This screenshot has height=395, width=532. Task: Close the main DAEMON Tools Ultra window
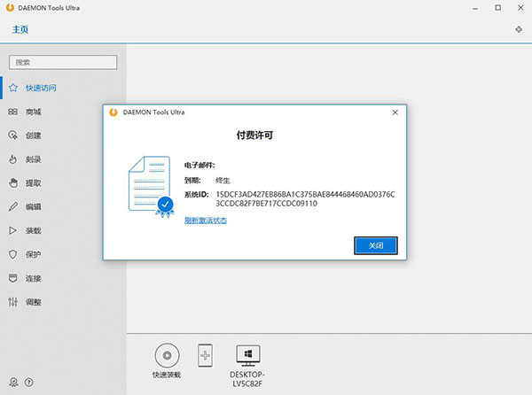pos(520,8)
